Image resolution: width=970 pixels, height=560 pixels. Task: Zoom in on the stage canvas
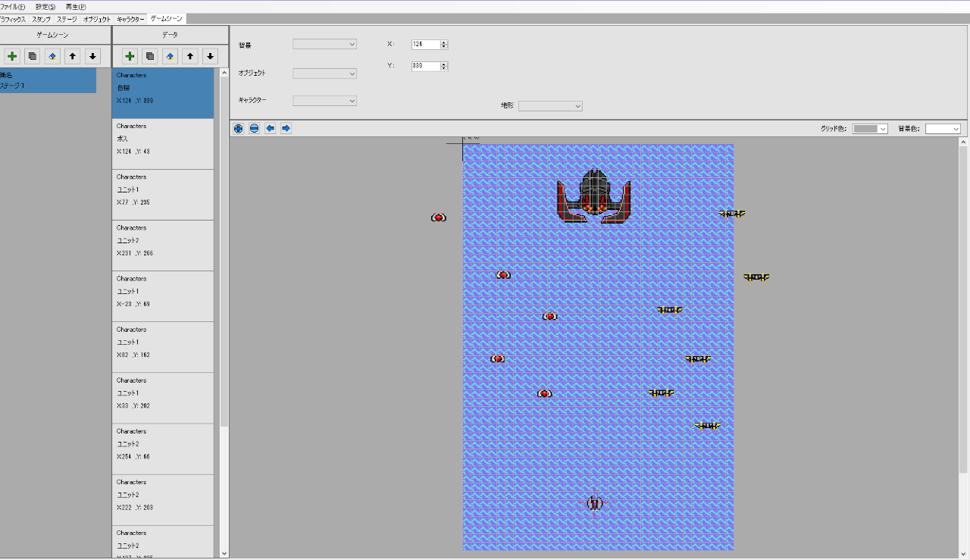(x=239, y=129)
